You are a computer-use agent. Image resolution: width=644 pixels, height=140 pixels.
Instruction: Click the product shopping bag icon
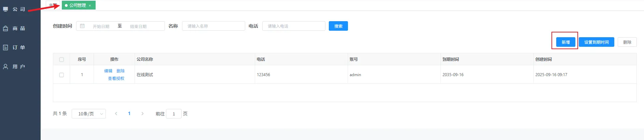coord(5,28)
